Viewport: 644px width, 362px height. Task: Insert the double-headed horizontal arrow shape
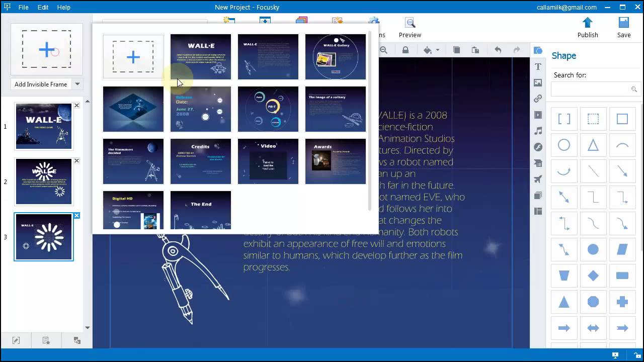coord(593,328)
